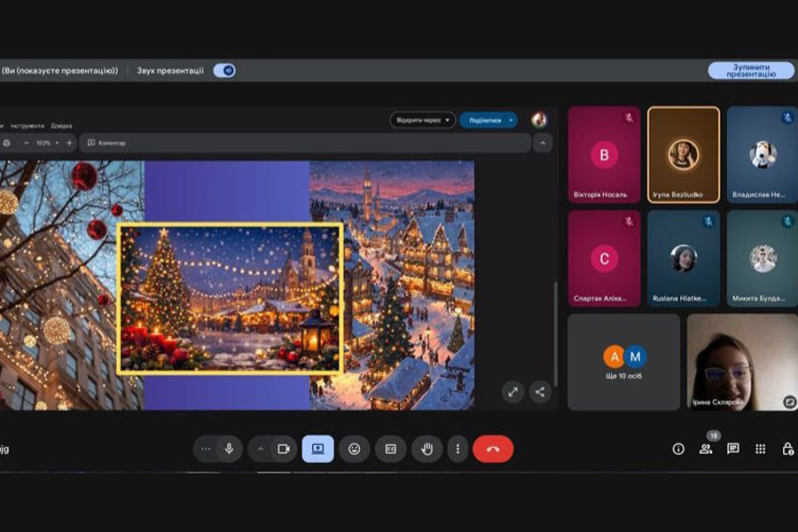This screenshot has width=798, height=532.
Task: Click 'Зупинити презентацію' button
Action: coord(750,71)
